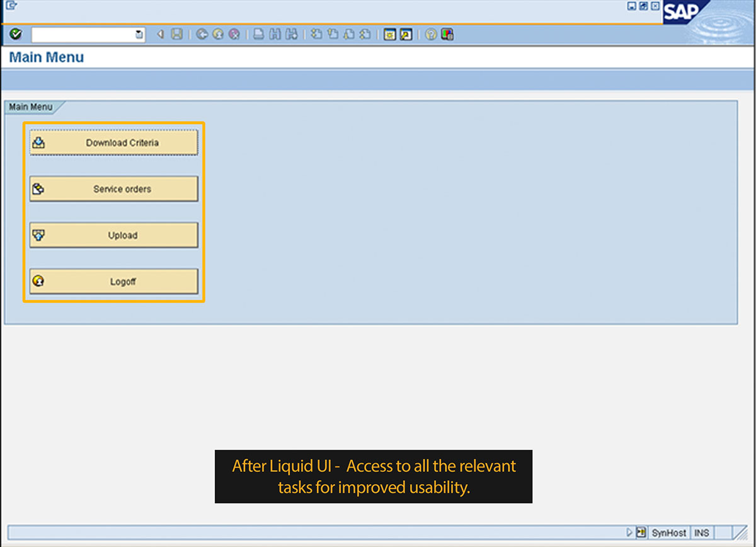Screen dimensions: 756x547
Task: Toggle the INS insert mode indicator
Action: pos(701,533)
